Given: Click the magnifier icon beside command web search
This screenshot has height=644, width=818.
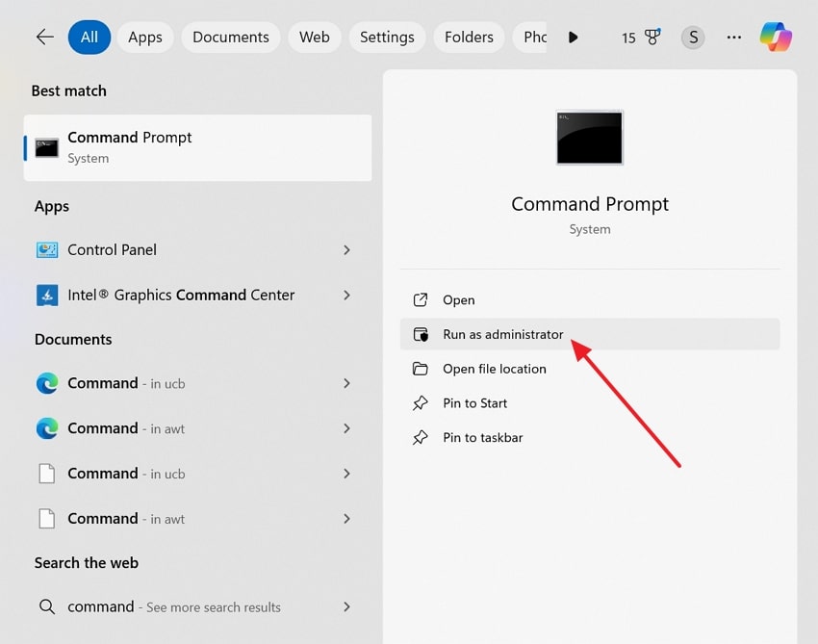Looking at the screenshot, I should [x=47, y=606].
